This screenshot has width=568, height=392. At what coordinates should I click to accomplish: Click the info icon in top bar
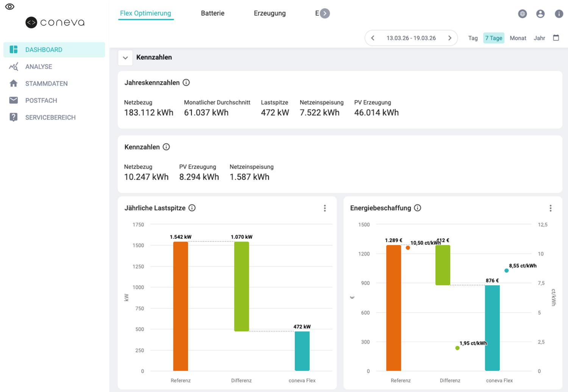559,14
